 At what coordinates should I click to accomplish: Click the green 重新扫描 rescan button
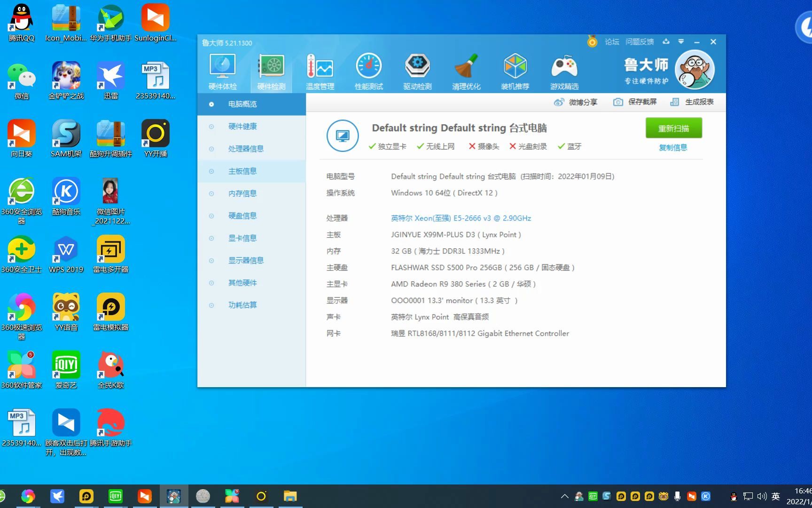(x=673, y=128)
